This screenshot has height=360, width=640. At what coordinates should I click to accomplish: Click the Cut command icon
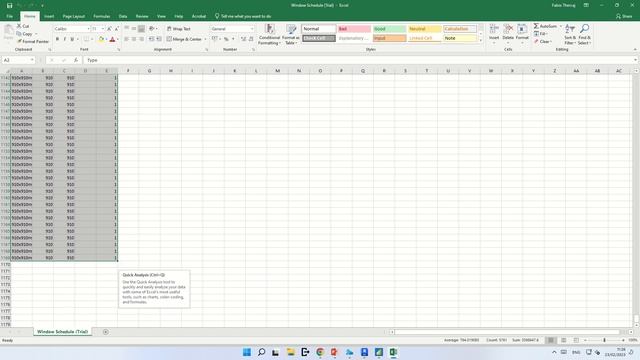(19, 26)
